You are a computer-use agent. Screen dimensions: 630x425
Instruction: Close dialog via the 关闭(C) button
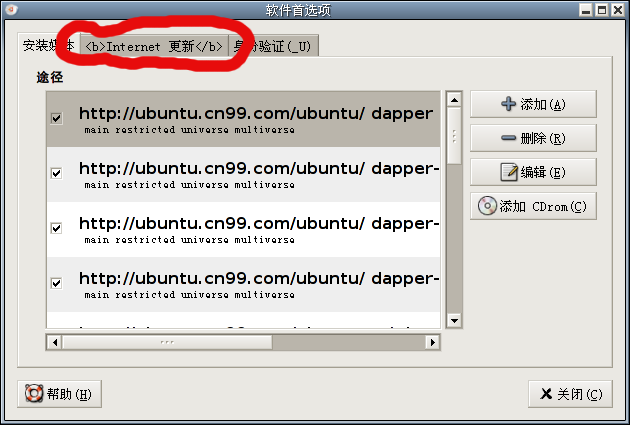pyautogui.click(x=570, y=394)
